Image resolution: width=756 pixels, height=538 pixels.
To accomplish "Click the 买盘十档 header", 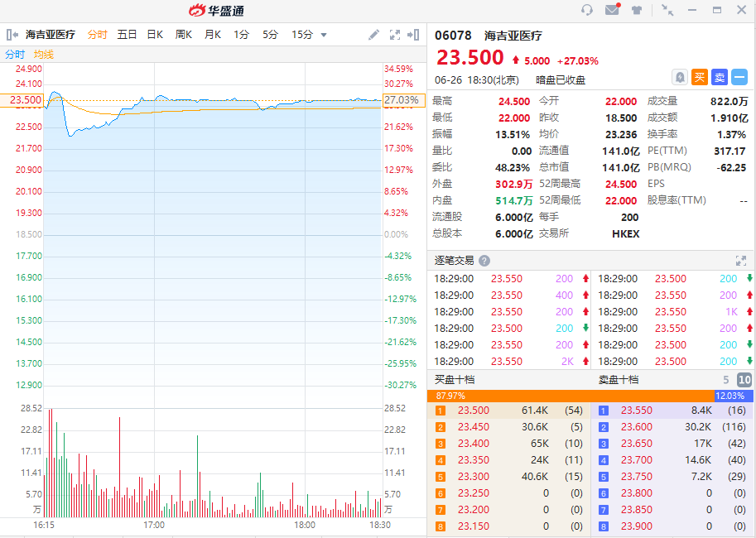I will (455, 380).
